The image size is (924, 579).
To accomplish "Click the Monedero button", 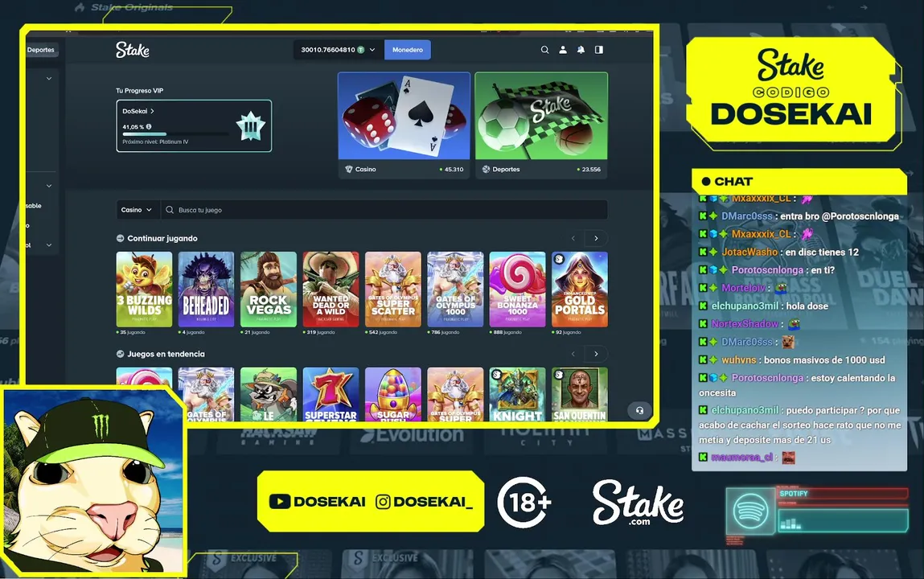I will (x=408, y=50).
